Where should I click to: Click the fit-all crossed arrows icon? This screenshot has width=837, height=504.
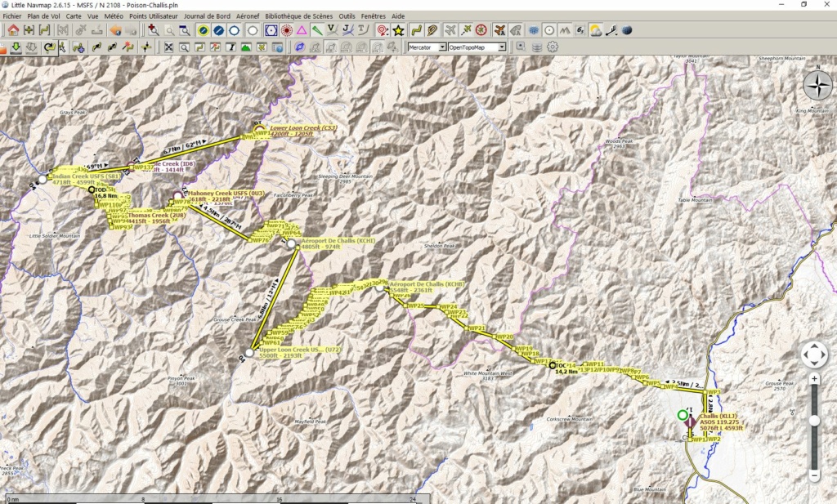point(168,47)
